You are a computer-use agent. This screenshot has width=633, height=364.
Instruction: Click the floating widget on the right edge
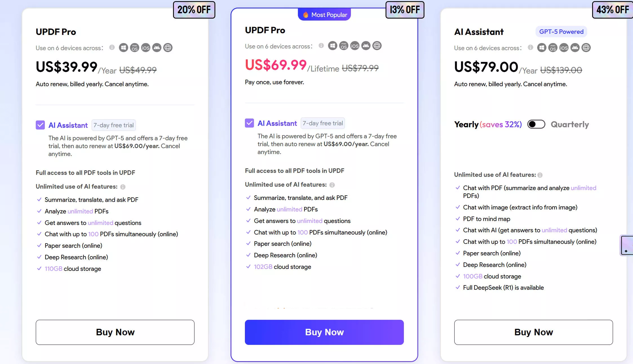[628, 245]
